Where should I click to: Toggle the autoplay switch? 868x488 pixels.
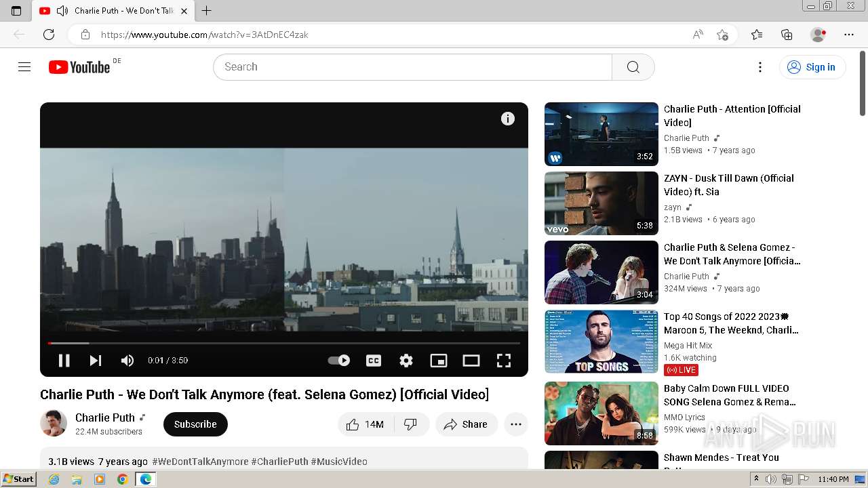tap(339, 361)
